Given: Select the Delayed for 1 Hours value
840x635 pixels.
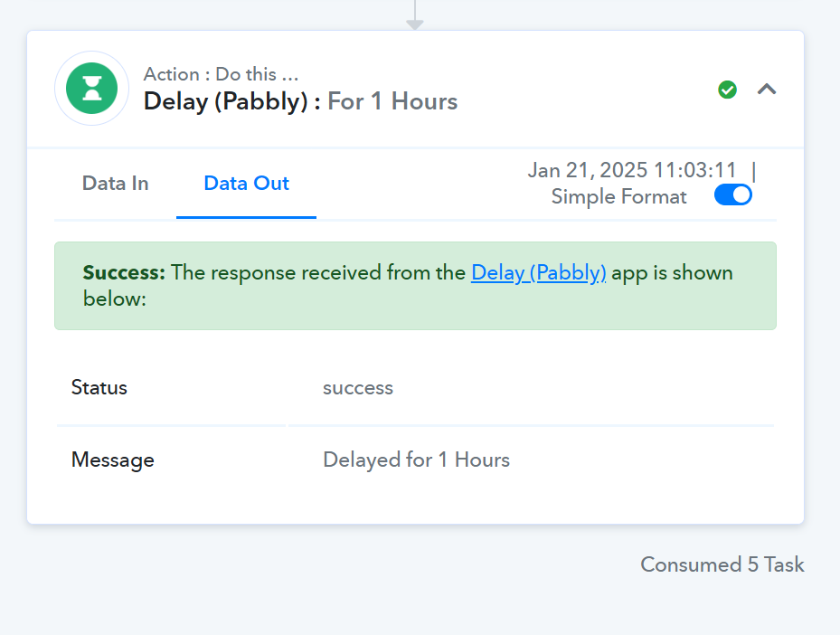Looking at the screenshot, I should coord(416,460).
